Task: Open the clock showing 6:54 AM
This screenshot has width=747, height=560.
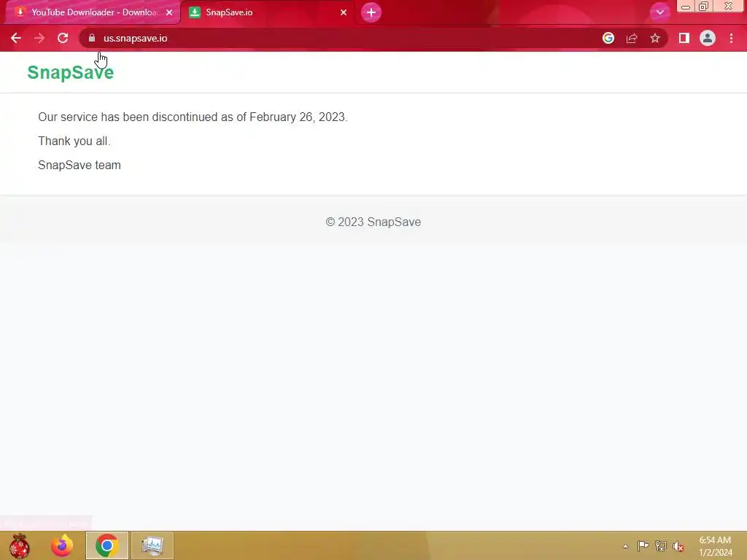Action: [715, 546]
